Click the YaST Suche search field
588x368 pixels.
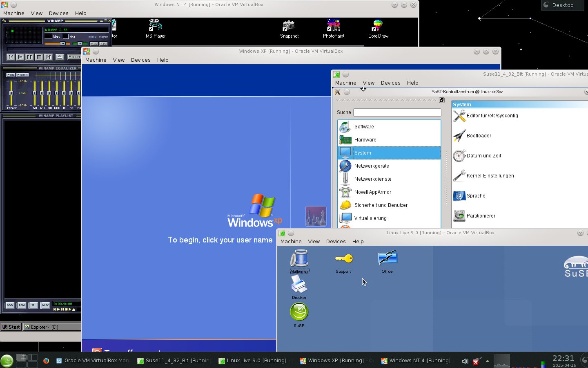tap(397, 112)
